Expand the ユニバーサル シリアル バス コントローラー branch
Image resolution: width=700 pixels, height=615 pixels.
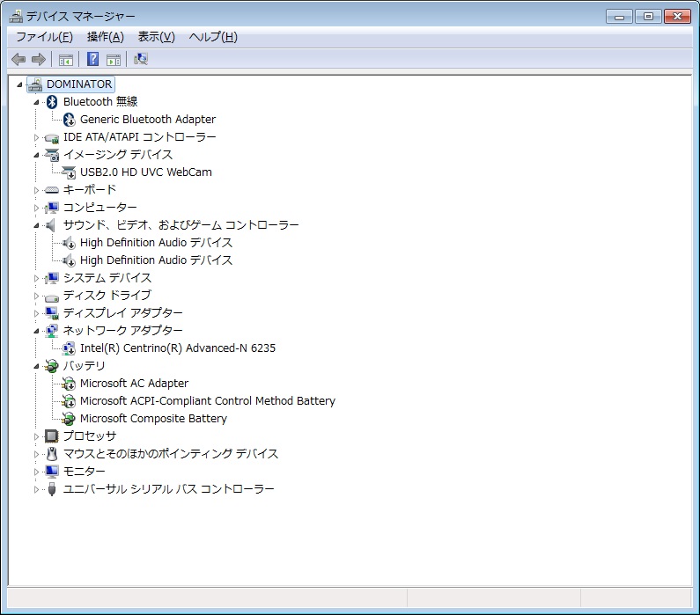[x=36, y=489]
